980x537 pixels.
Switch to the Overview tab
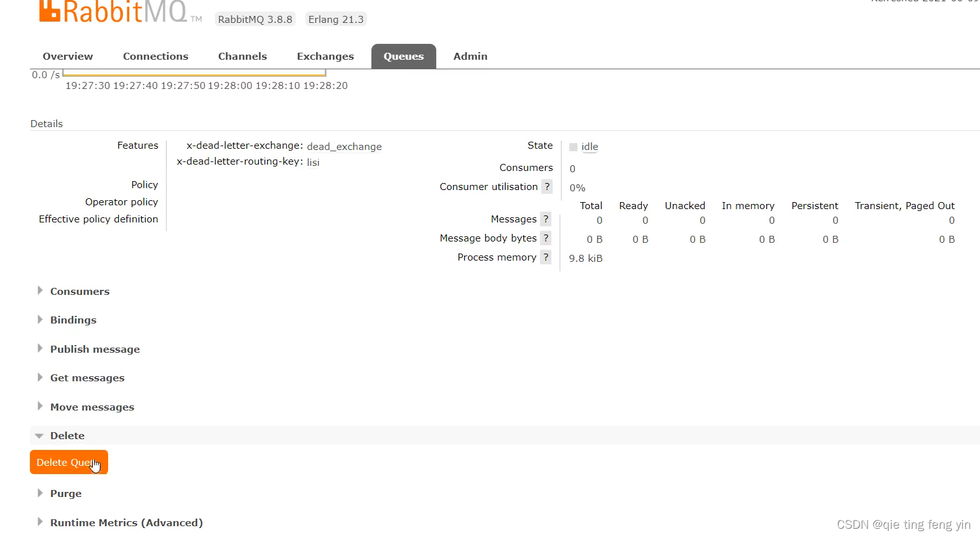coord(67,56)
